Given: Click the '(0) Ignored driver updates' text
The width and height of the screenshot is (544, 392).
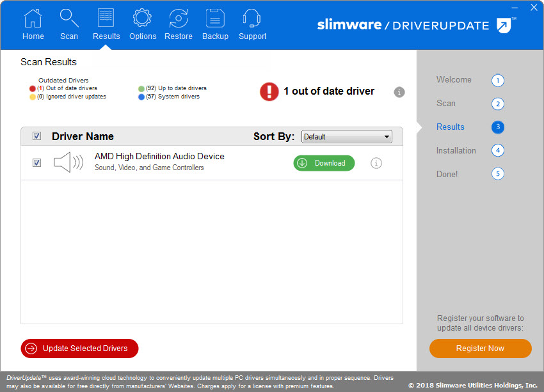Looking at the screenshot, I should click(72, 97).
